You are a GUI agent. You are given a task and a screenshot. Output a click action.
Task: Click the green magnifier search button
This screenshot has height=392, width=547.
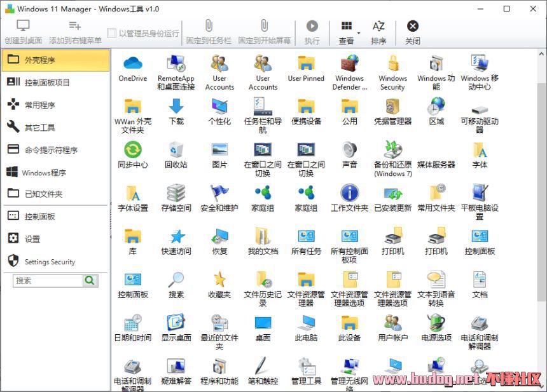90,280
